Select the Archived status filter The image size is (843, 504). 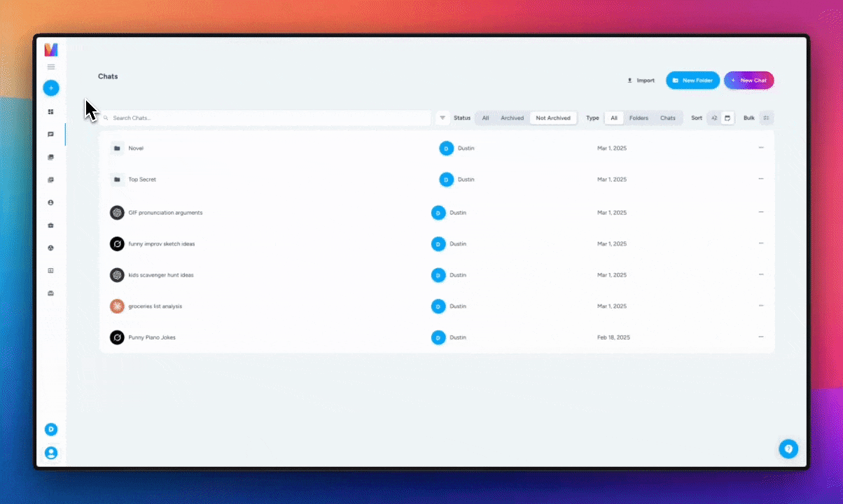coord(512,118)
